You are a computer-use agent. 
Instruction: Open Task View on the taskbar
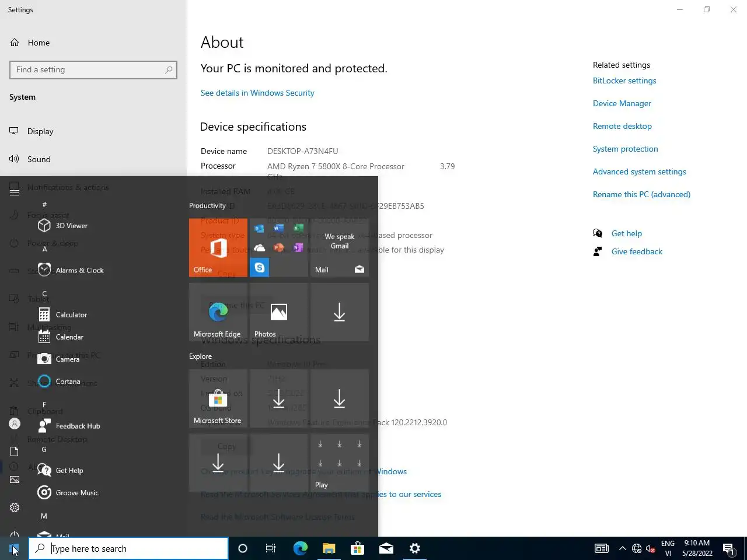point(271,548)
